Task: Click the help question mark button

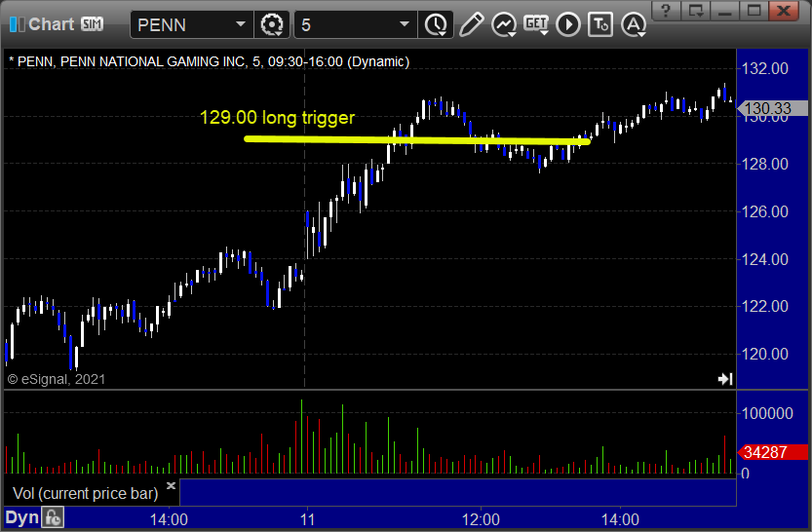Action: pyautogui.click(x=666, y=11)
